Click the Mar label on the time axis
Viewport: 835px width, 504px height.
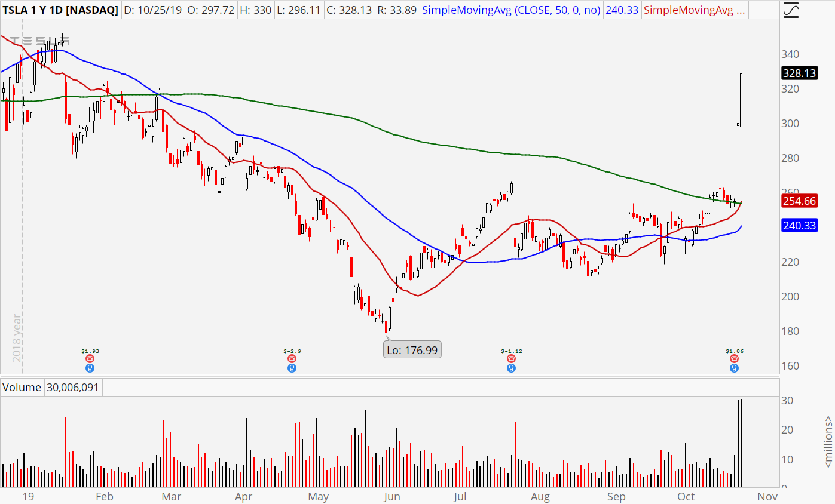pyautogui.click(x=171, y=496)
